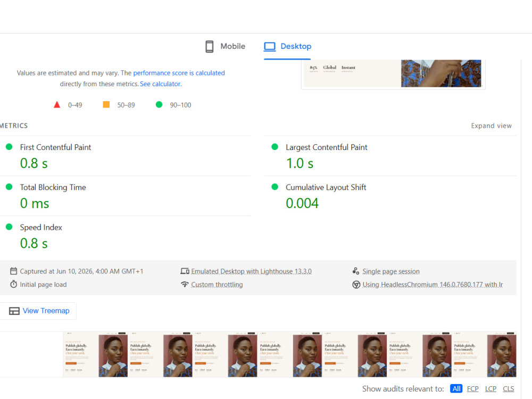
Task: Click the Single page session icon
Action: tap(355, 271)
